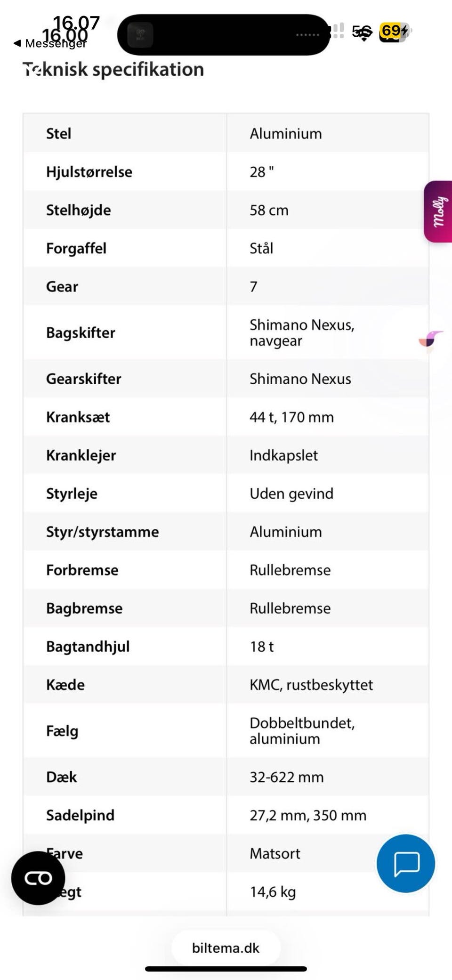Tap the back arrow to Messenger

click(x=18, y=44)
